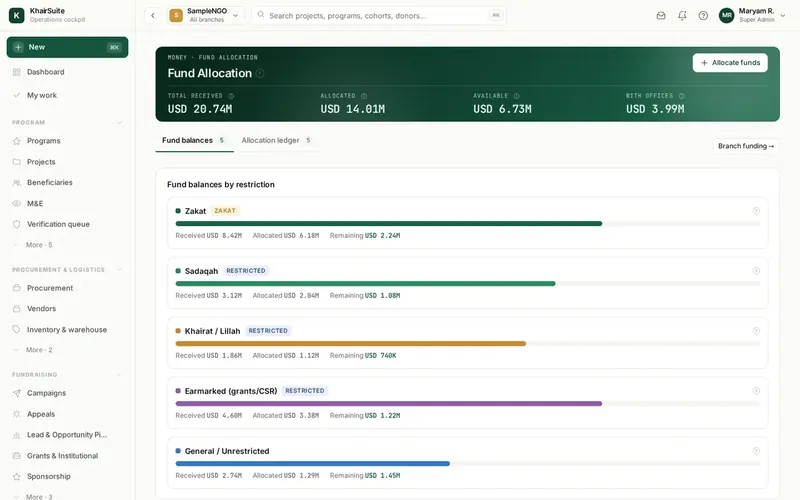Click the General / Unrestricted blue progress bar
This screenshot has height=500, width=800.
(313, 463)
